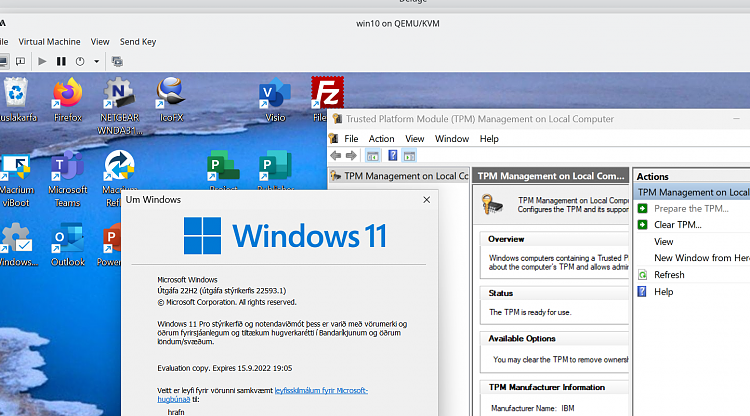Launch PowerPoint from the desktop
The image size is (750, 416).
click(x=111, y=245)
